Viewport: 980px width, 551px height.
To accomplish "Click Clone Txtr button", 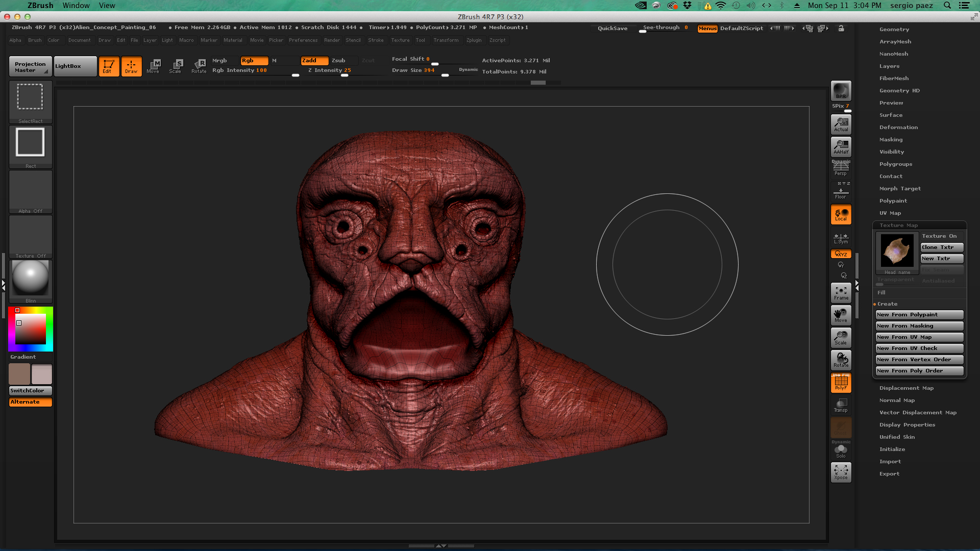I will 942,247.
